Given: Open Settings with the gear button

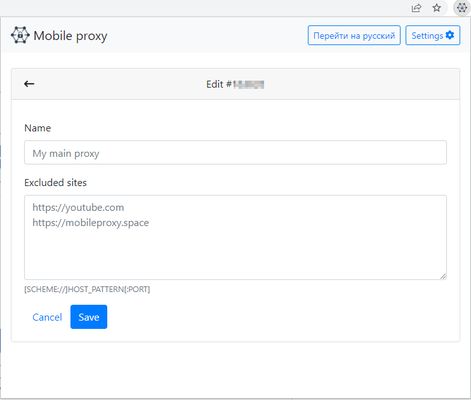Looking at the screenshot, I should (x=433, y=35).
